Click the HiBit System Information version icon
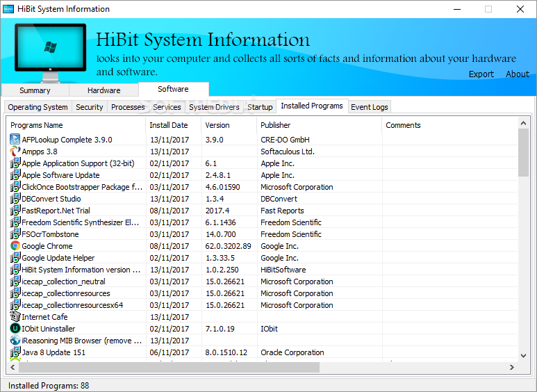Viewport: 537px width, 392px height. pyautogui.click(x=15, y=270)
